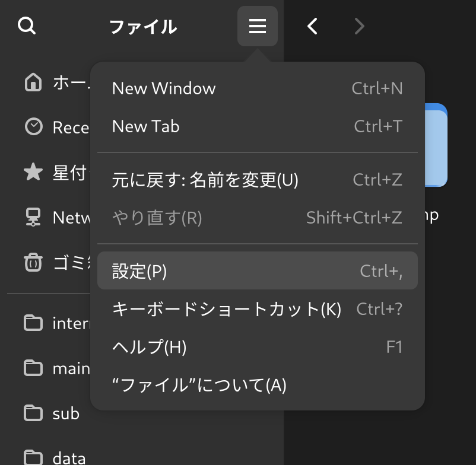This screenshot has height=465, width=476.
Task: Select New Tab menu entry
Action: click(x=258, y=126)
